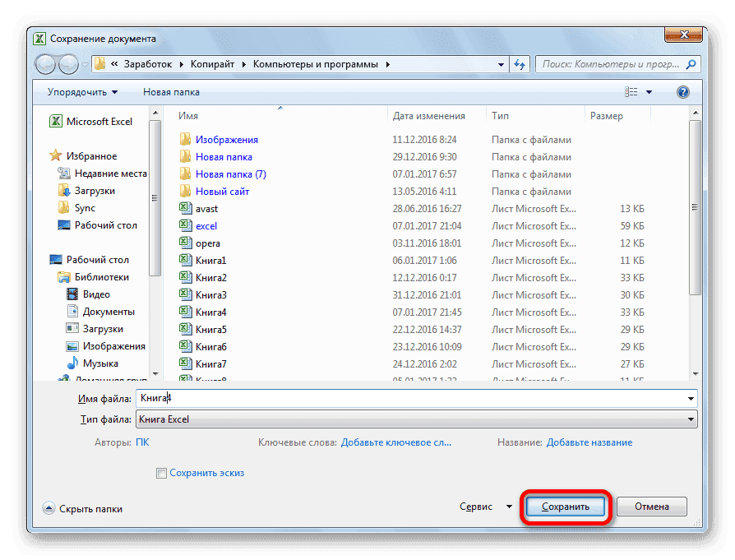Collapse folders with Скрыть папки
735x560 pixels.
click(82, 509)
